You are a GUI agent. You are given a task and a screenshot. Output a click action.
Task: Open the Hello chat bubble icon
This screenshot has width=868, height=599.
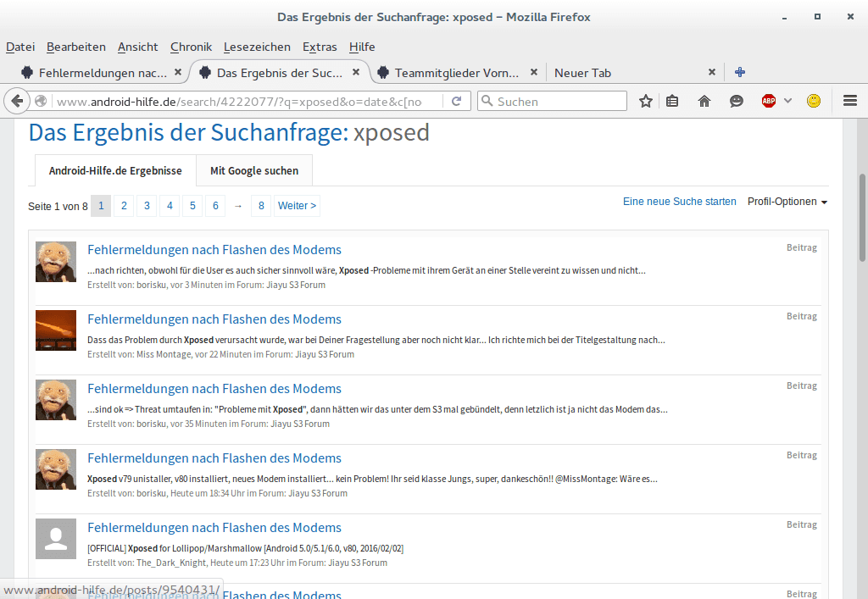click(737, 101)
